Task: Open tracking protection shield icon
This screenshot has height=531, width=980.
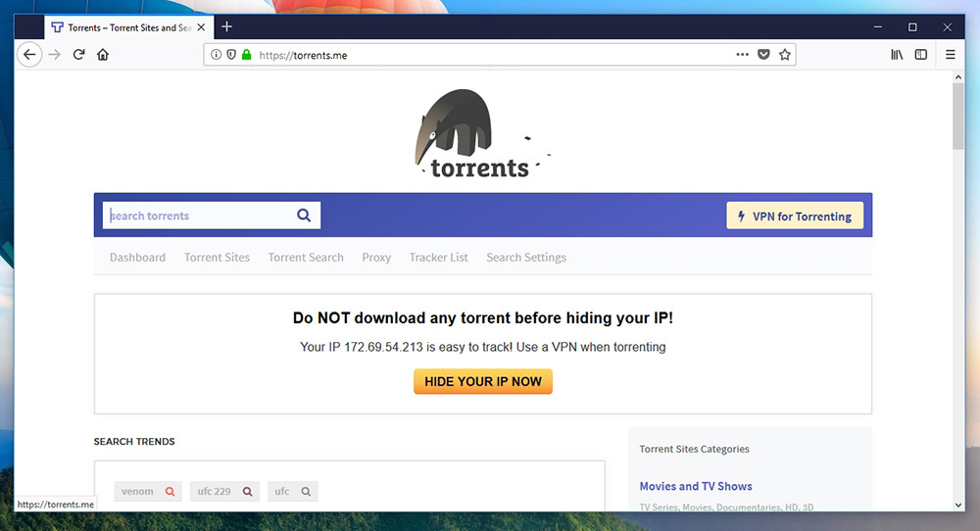Action: (x=231, y=54)
